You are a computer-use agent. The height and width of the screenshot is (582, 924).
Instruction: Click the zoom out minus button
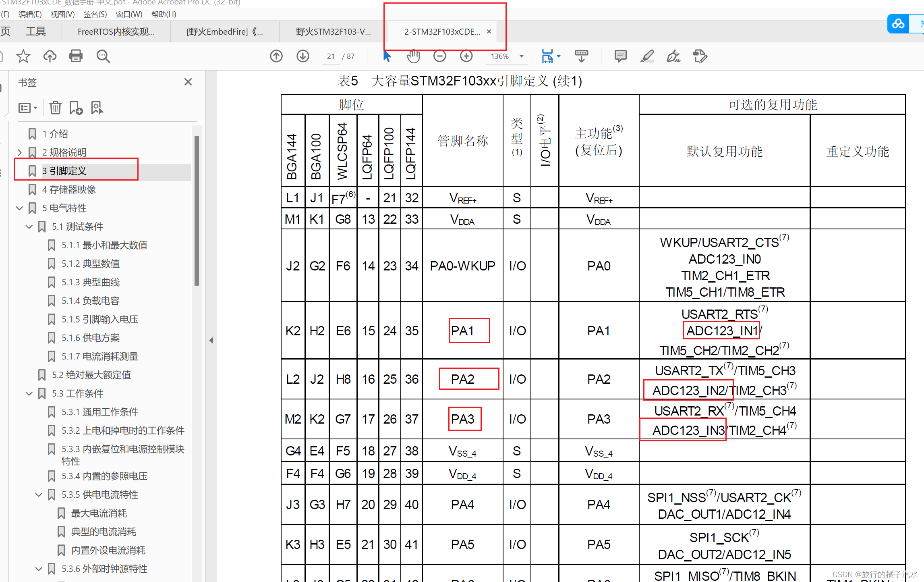pyautogui.click(x=439, y=56)
